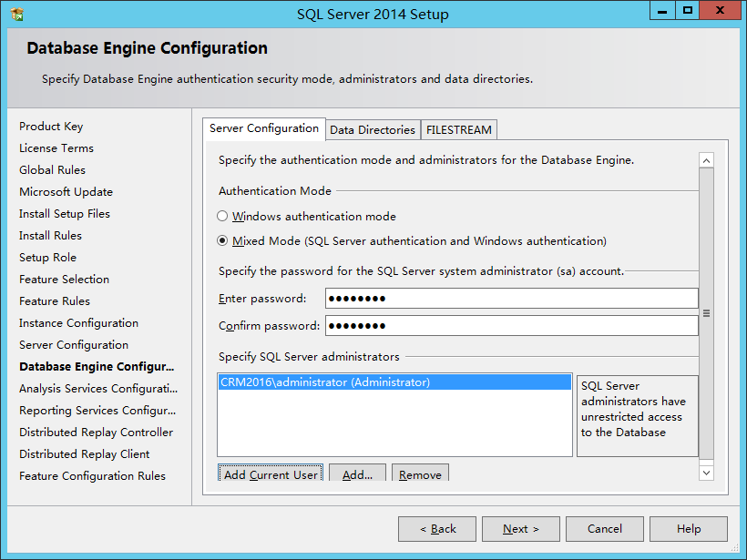Click the SQL Server administrators description text
Viewport: 747px width, 560px height.
coord(634,409)
